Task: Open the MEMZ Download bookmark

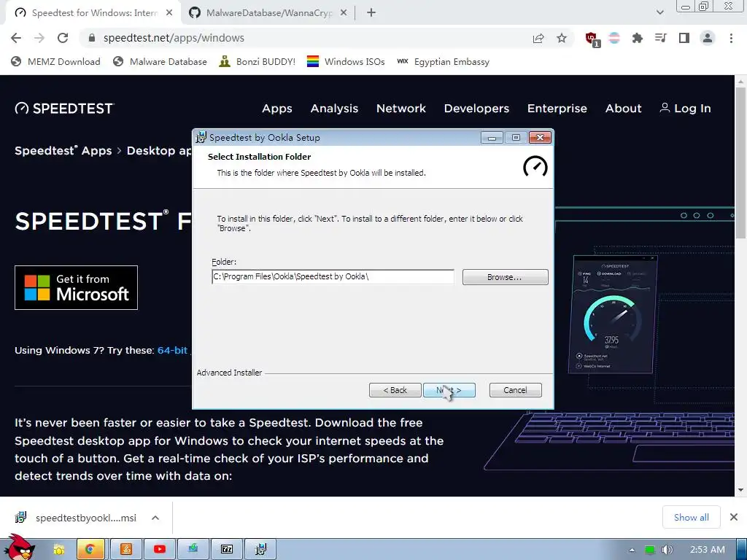Action: click(x=55, y=62)
